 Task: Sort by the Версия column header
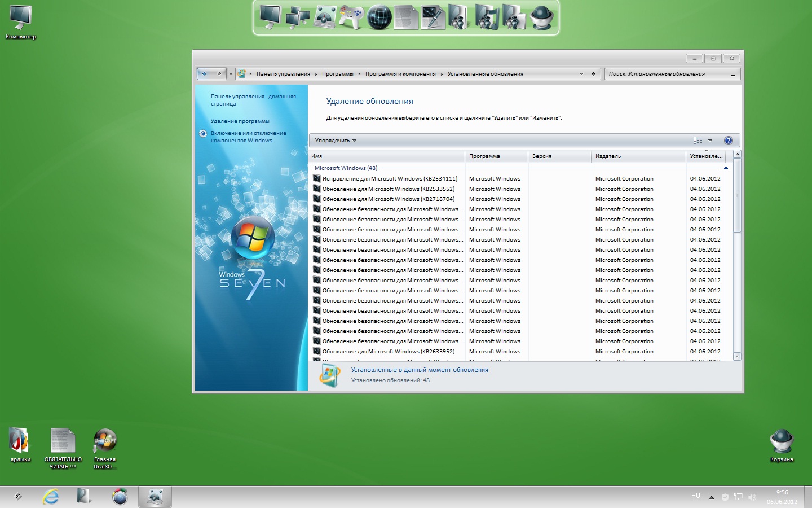559,156
